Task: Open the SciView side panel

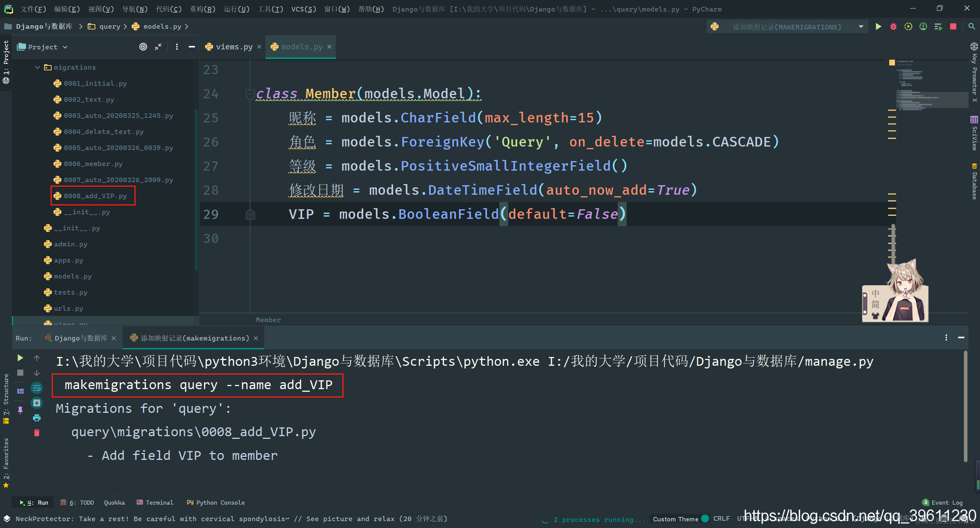Action: pyautogui.click(x=974, y=133)
